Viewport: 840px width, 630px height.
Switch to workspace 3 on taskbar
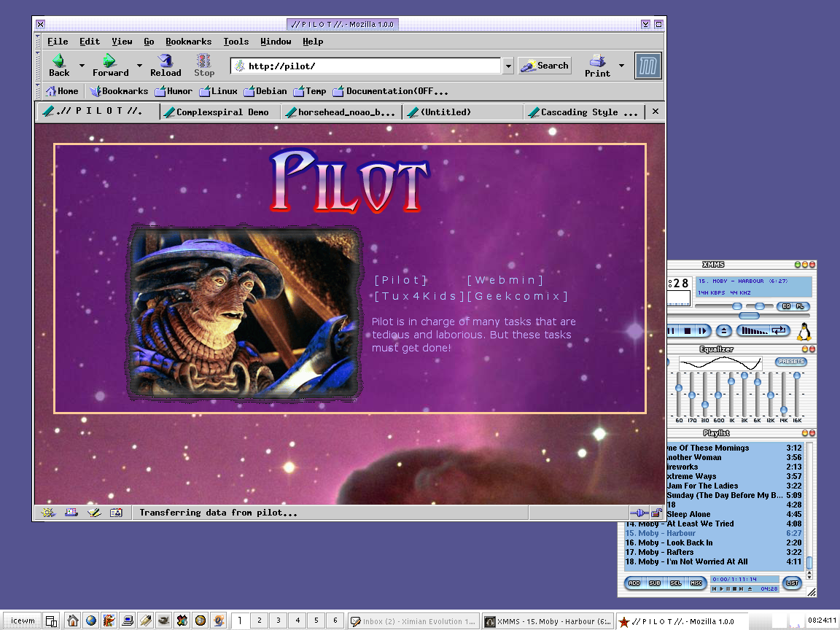click(x=278, y=621)
